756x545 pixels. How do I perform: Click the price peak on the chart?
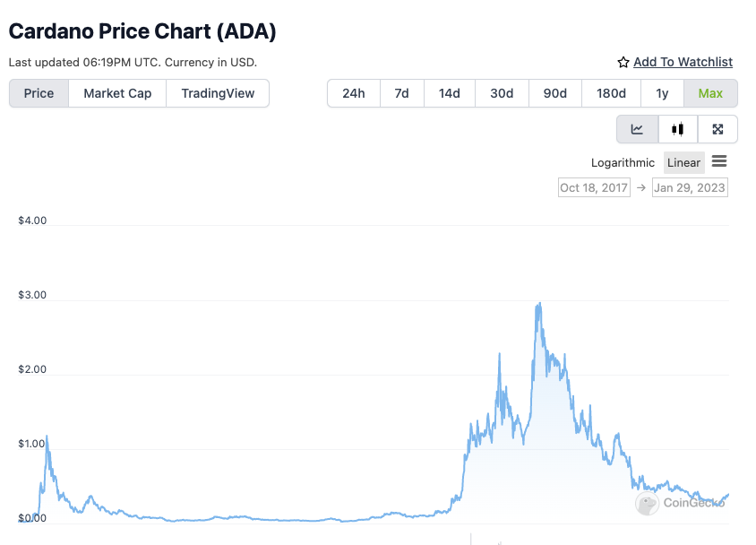point(538,305)
